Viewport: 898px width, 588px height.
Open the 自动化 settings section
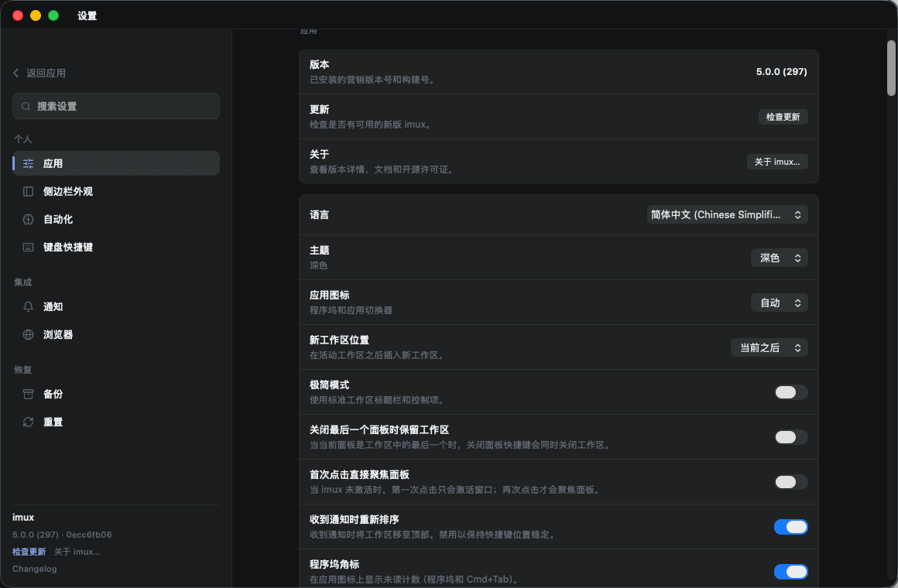pyautogui.click(x=115, y=219)
